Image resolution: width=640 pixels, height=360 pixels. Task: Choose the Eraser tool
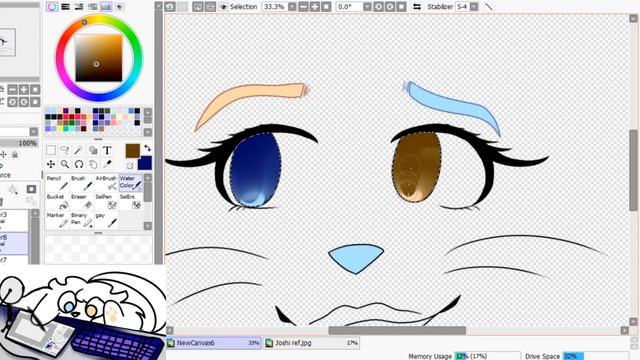[82, 201]
